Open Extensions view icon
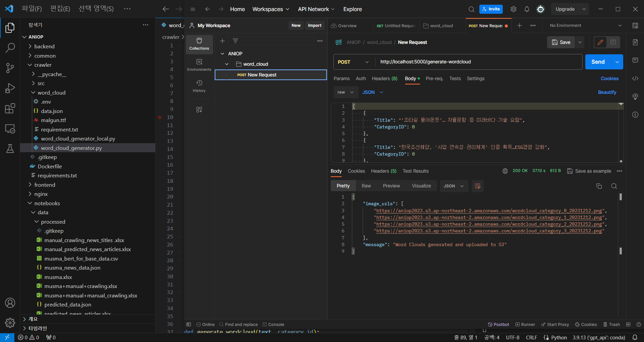This screenshot has width=644, height=342. click(10, 108)
